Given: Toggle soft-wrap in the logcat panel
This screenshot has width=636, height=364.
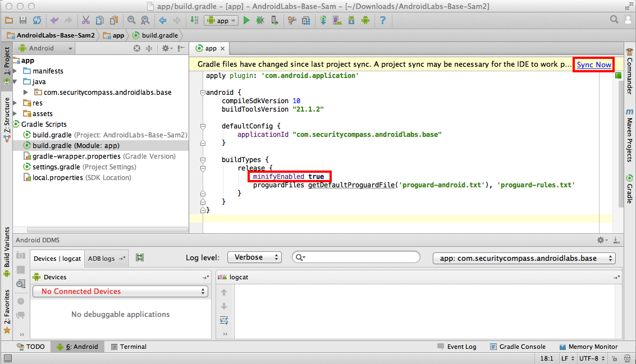Looking at the screenshot, I should click(224, 320).
